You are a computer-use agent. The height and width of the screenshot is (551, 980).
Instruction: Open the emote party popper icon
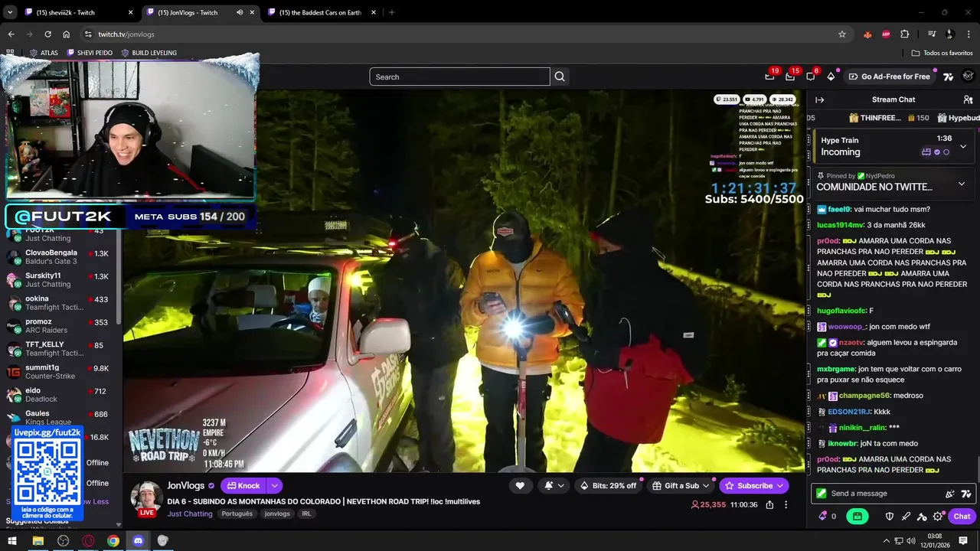(x=950, y=494)
